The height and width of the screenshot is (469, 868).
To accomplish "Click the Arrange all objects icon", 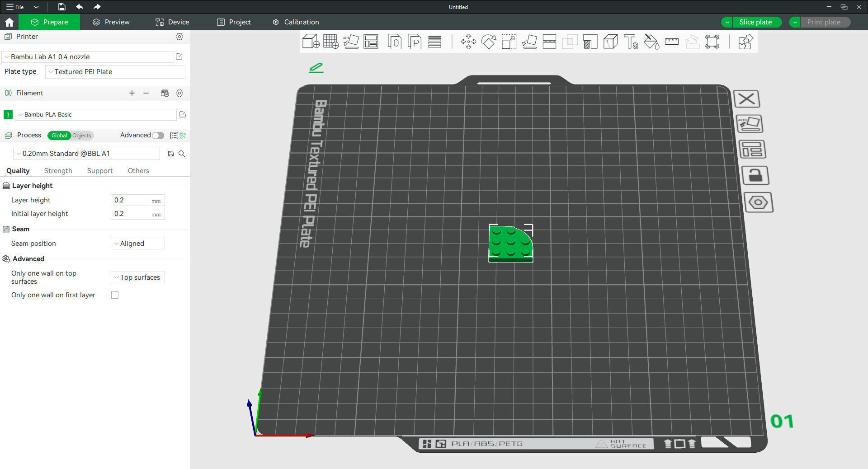I will [371, 42].
